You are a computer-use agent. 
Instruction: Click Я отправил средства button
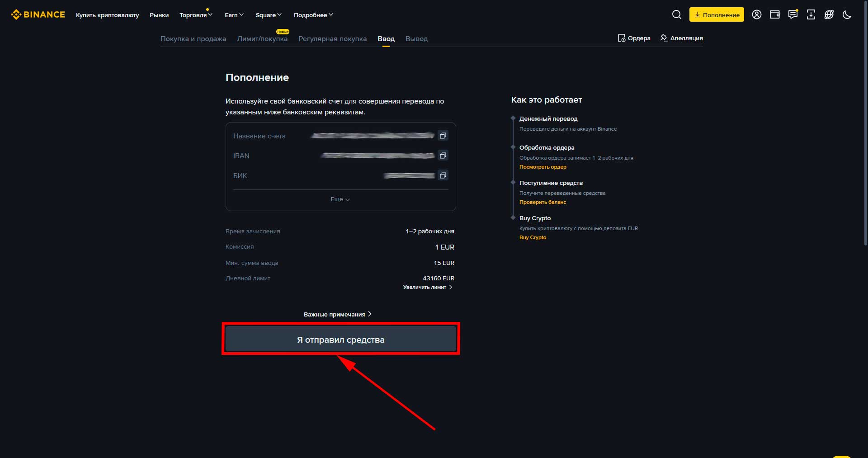(x=341, y=339)
